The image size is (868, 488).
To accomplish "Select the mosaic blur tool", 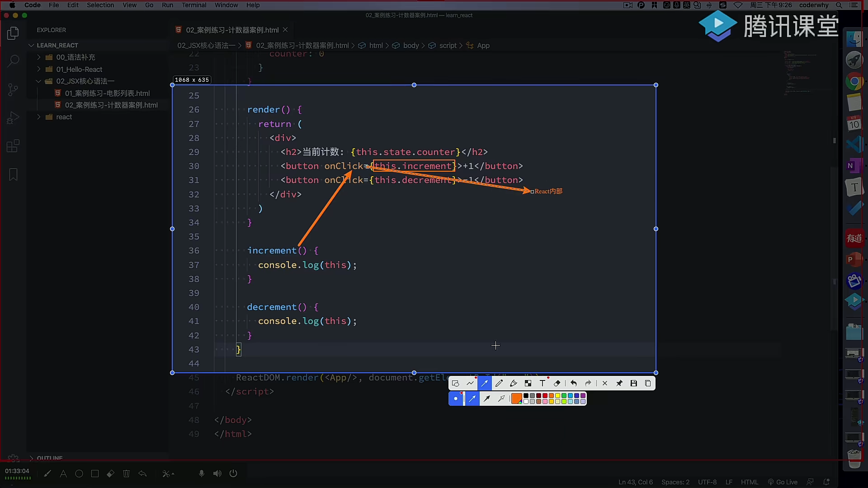I will click(528, 383).
